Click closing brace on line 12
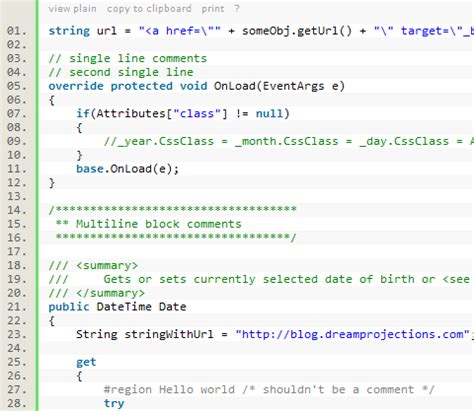Image resolution: width=474 pixels, height=411 pixels. click(52, 183)
